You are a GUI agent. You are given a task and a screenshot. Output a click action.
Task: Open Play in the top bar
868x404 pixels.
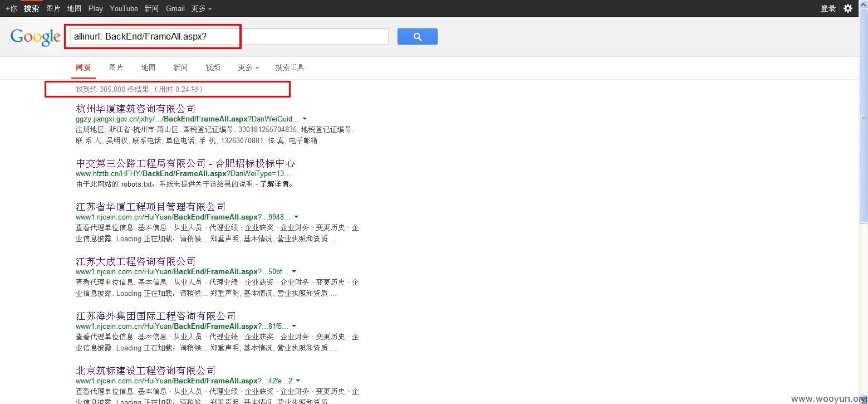pyautogui.click(x=96, y=8)
